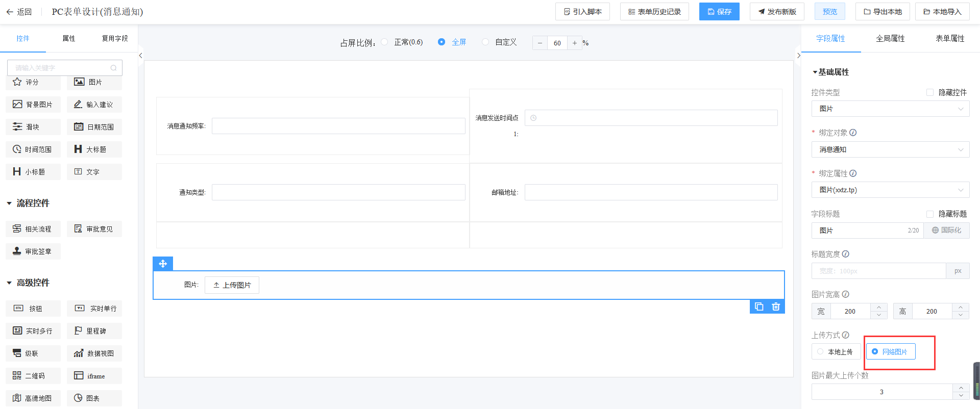Check the 隐藏控件 checkbox

pos(930,92)
